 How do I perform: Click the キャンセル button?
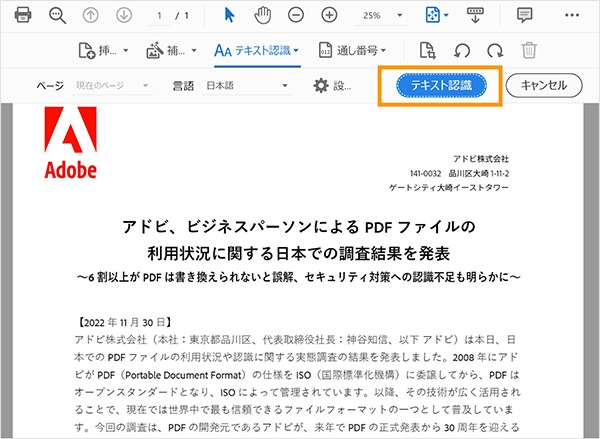coord(544,85)
